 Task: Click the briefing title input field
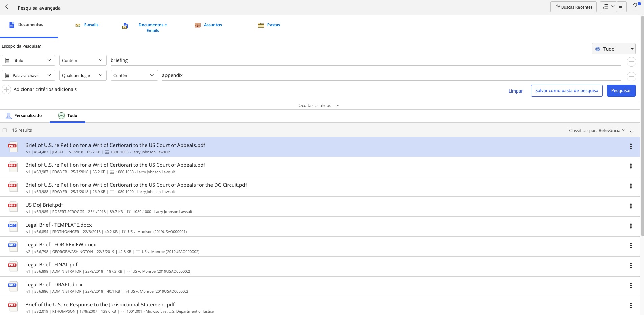tap(365, 60)
